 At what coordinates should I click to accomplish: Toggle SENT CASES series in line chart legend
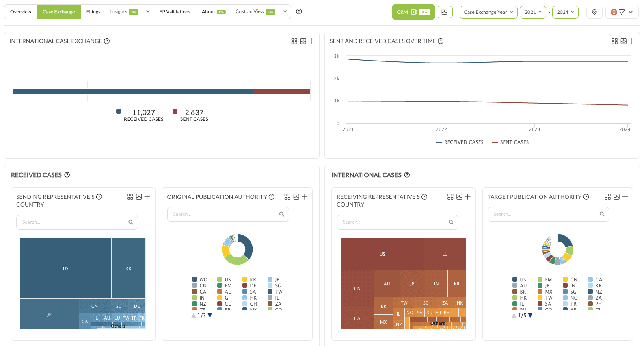coord(510,142)
